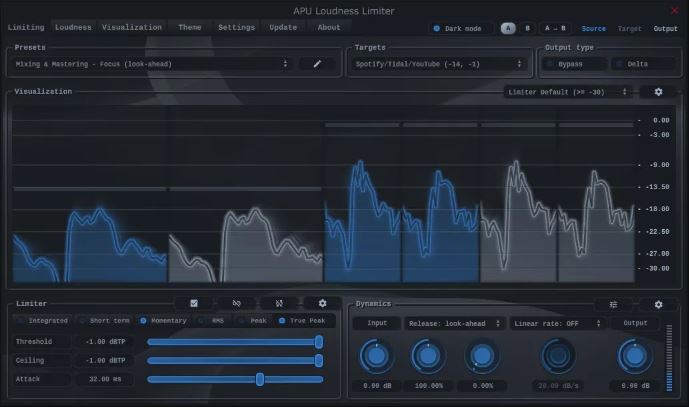Image resolution: width=689 pixels, height=407 pixels.
Task: Open the Dynamics settings gear icon
Action: pos(658,304)
